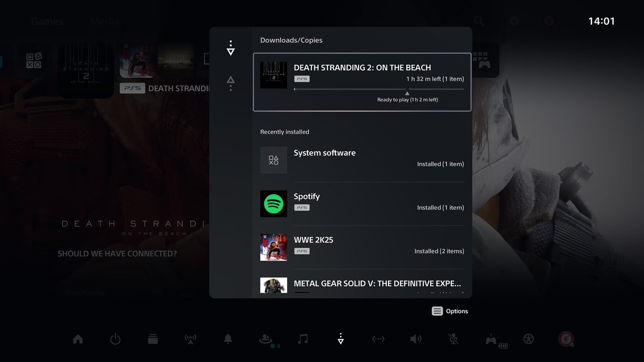Click 'Recently installed' heading
This screenshot has width=644, height=362.
coord(285,132)
